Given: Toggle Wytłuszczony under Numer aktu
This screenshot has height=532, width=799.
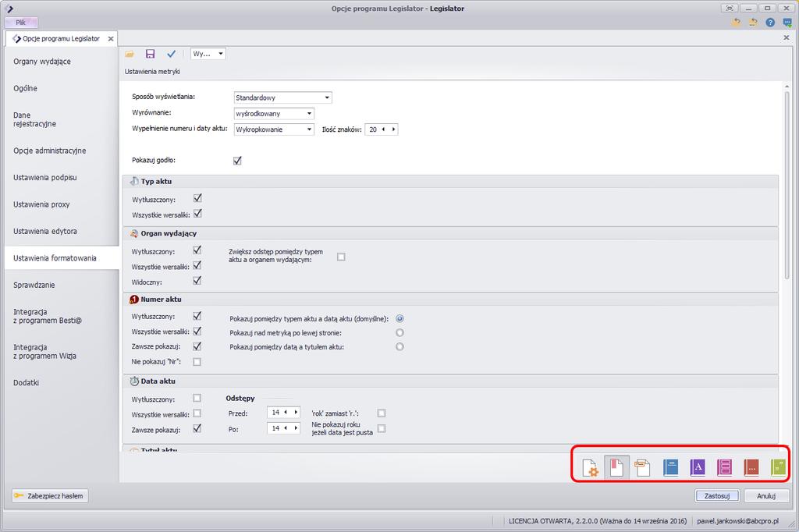Looking at the screenshot, I should click(197, 317).
